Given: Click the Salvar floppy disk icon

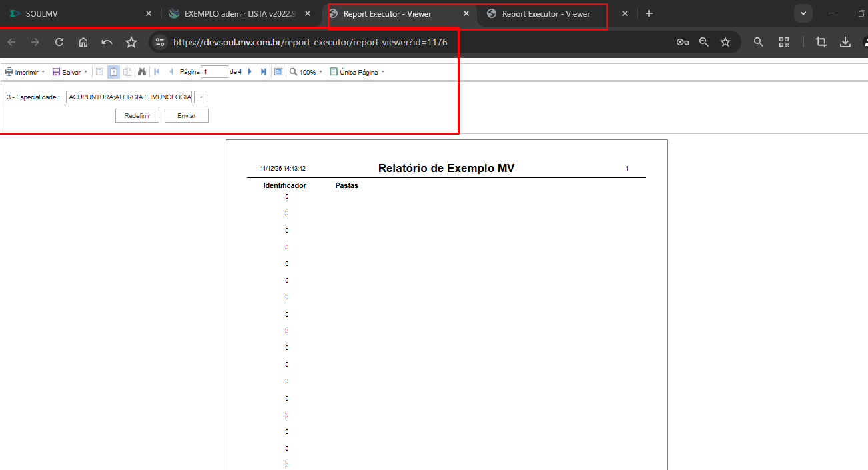Looking at the screenshot, I should pyautogui.click(x=57, y=72).
